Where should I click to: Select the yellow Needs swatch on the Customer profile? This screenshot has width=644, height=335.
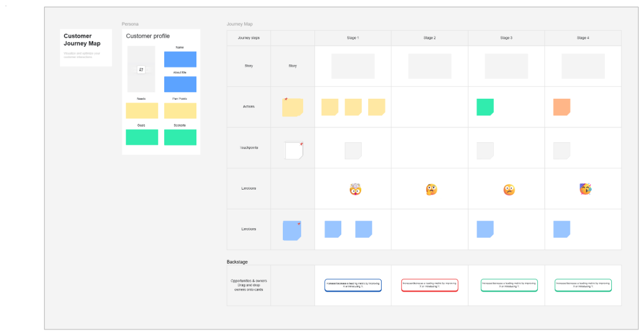coord(142,110)
